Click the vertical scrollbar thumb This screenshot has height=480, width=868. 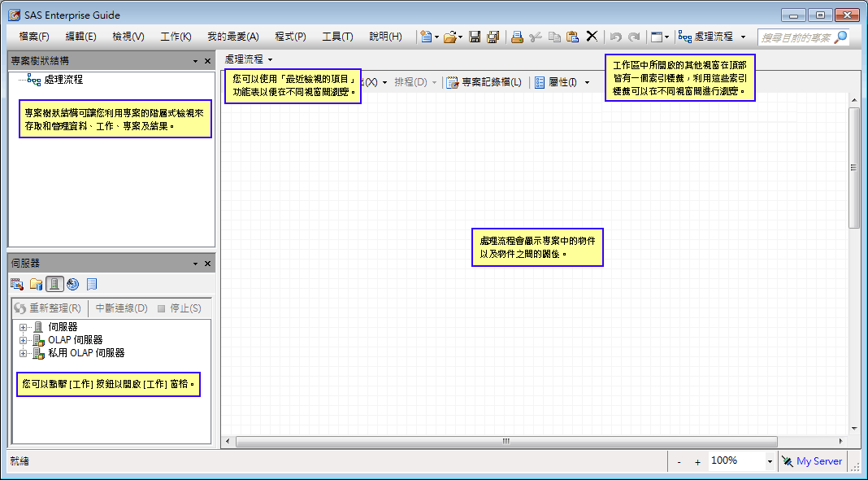coord(853,168)
